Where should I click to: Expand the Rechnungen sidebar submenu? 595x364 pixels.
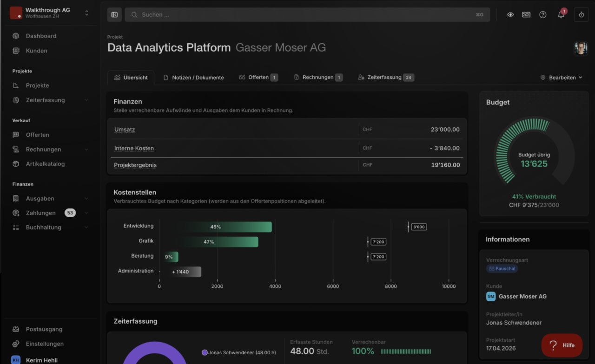click(x=86, y=149)
